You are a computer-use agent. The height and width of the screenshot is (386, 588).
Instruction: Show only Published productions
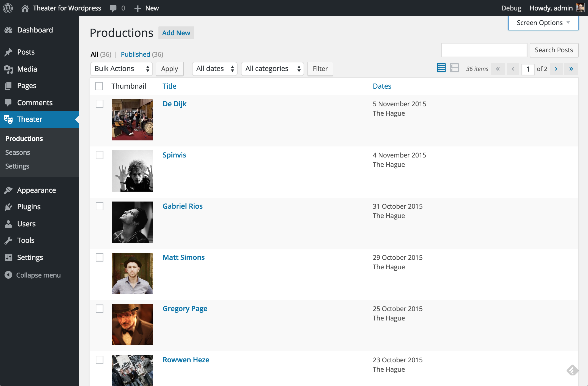[136, 54]
